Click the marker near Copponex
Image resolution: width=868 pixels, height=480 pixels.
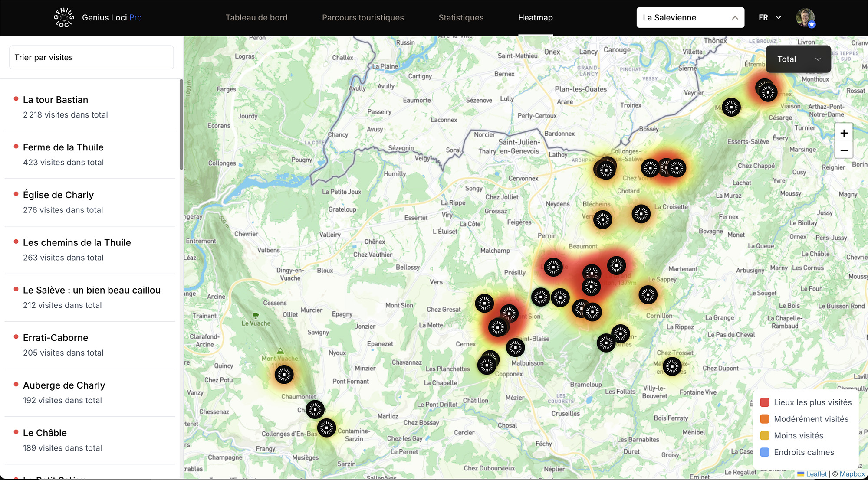click(x=487, y=366)
